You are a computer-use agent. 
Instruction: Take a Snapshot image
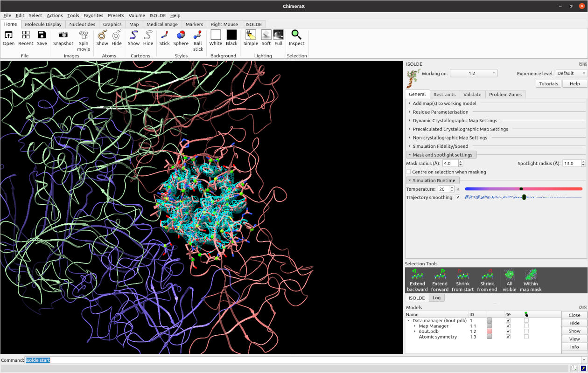[63, 38]
